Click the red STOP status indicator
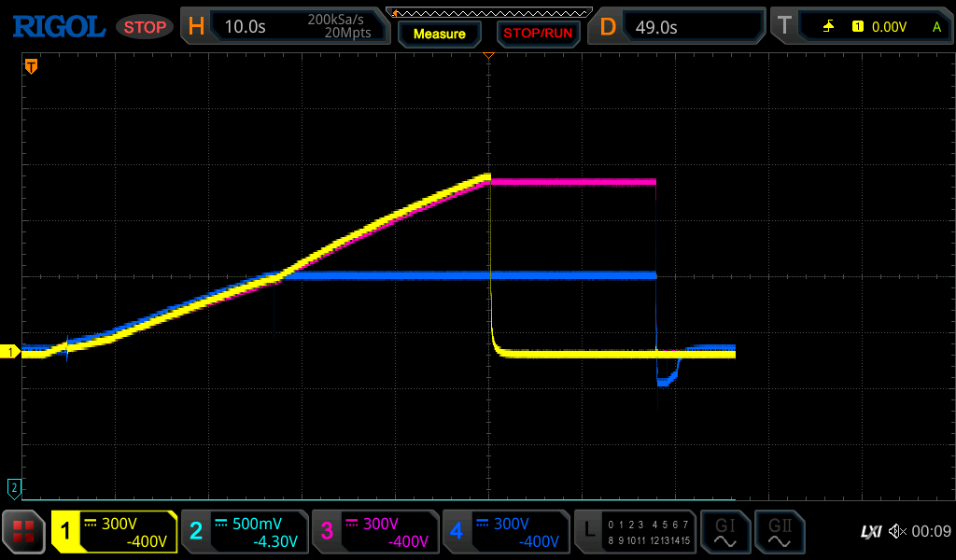Viewport: 956px width, 560px height. [145, 27]
